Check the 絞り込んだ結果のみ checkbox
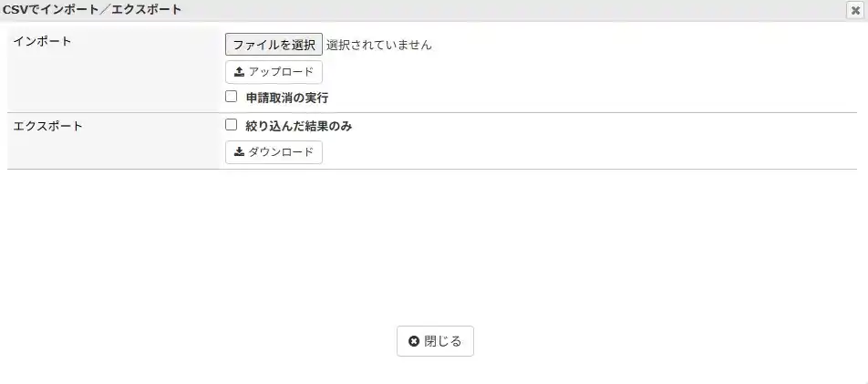The width and height of the screenshot is (868, 384). 232,125
